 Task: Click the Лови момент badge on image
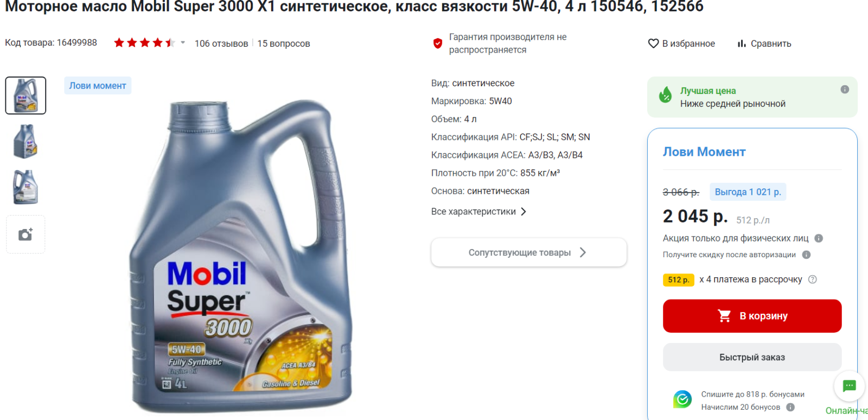point(98,86)
